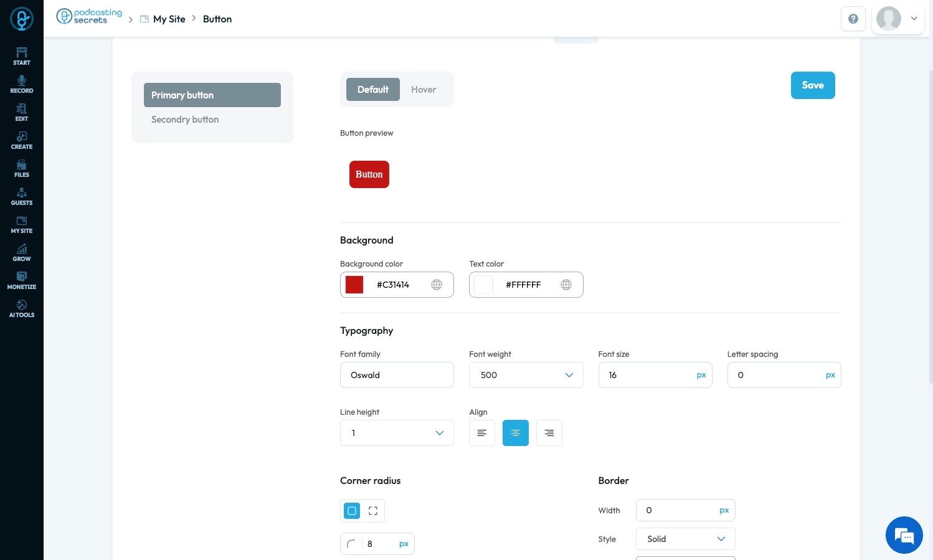The width and height of the screenshot is (933, 560).
Task: Click the help question mark icon
Action: point(853,19)
